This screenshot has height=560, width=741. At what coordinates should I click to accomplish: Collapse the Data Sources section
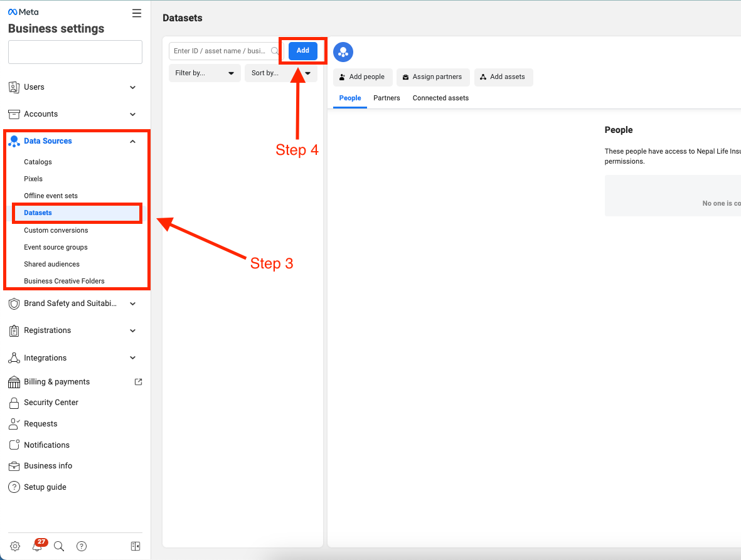point(132,141)
